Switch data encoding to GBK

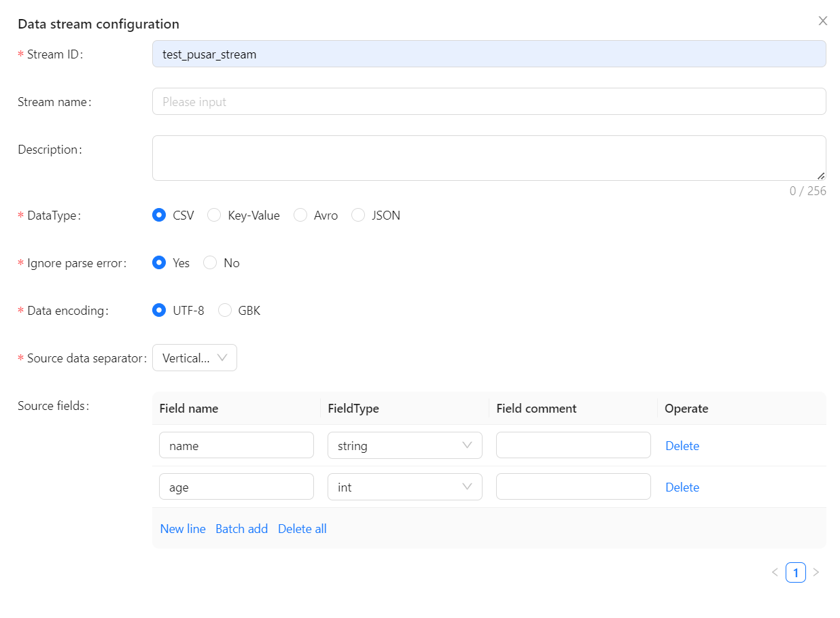click(x=225, y=311)
